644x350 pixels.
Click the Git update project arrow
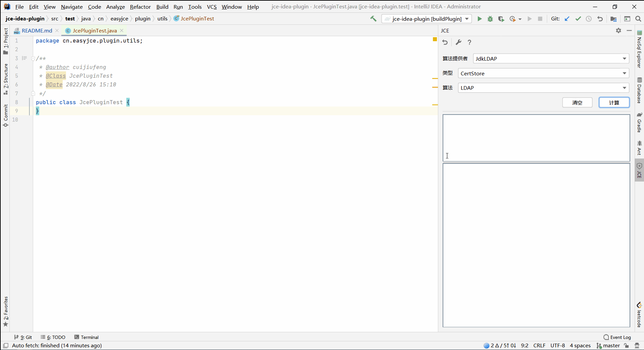point(567,19)
